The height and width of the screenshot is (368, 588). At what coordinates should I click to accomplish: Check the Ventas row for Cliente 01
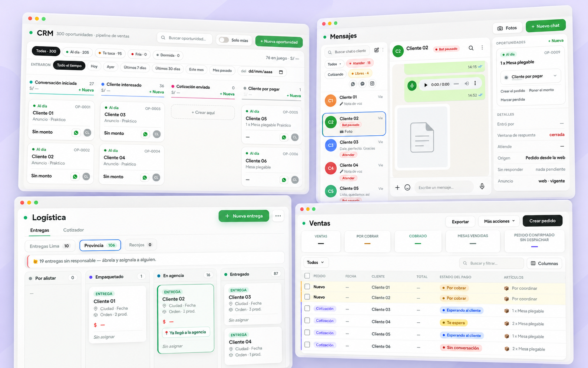click(307, 286)
